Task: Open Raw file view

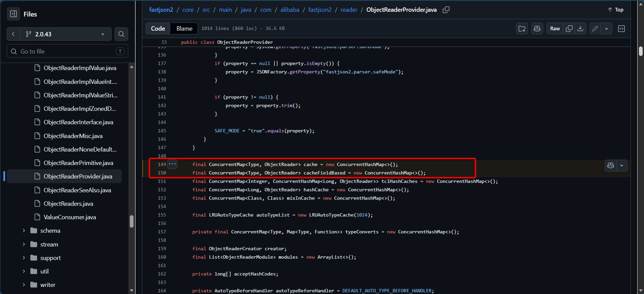Action: coord(555,29)
